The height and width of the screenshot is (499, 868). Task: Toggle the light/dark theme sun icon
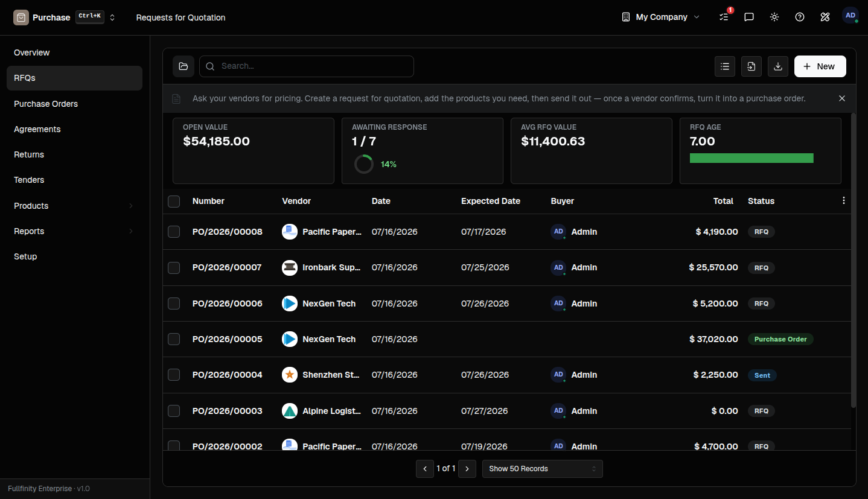coord(774,17)
